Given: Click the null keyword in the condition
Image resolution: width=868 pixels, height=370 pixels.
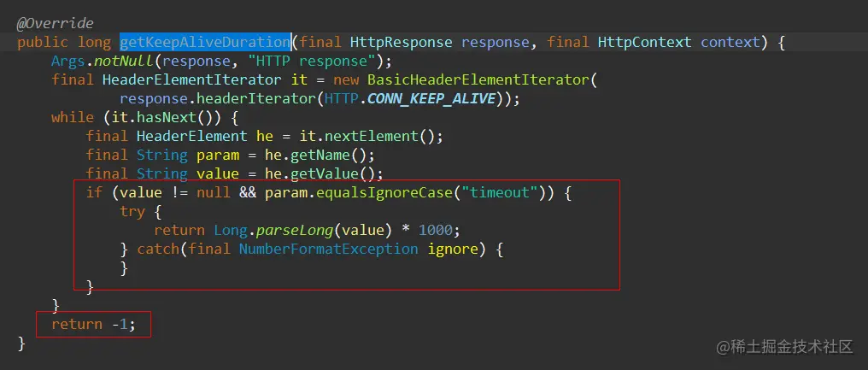Looking at the screenshot, I should (214, 192).
